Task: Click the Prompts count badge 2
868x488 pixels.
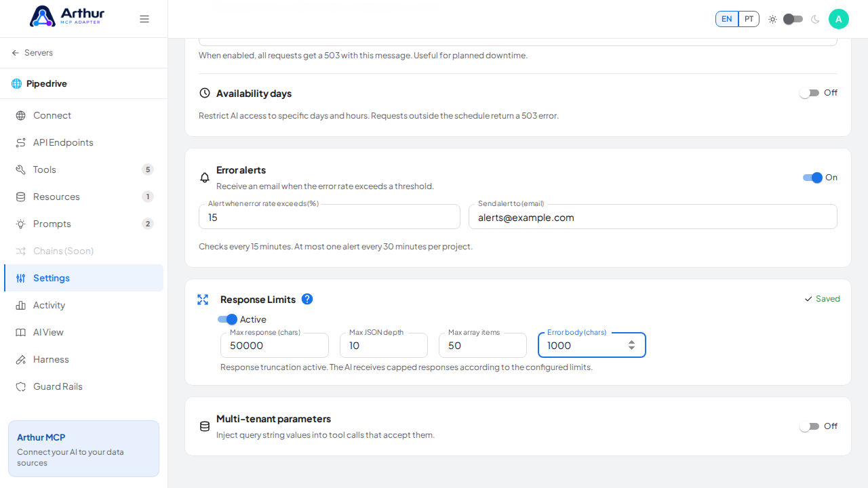Action: (148, 224)
